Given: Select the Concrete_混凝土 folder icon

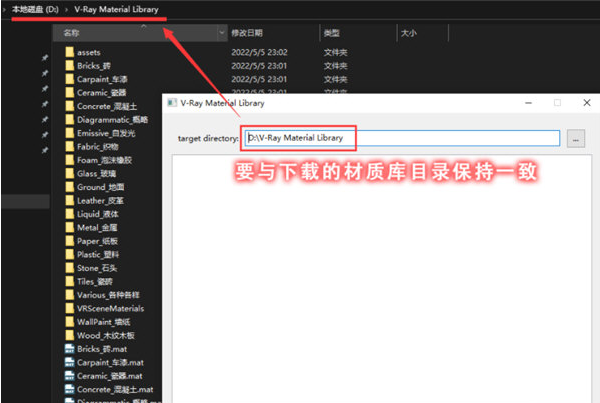Looking at the screenshot, I should (x=70, y=106).
